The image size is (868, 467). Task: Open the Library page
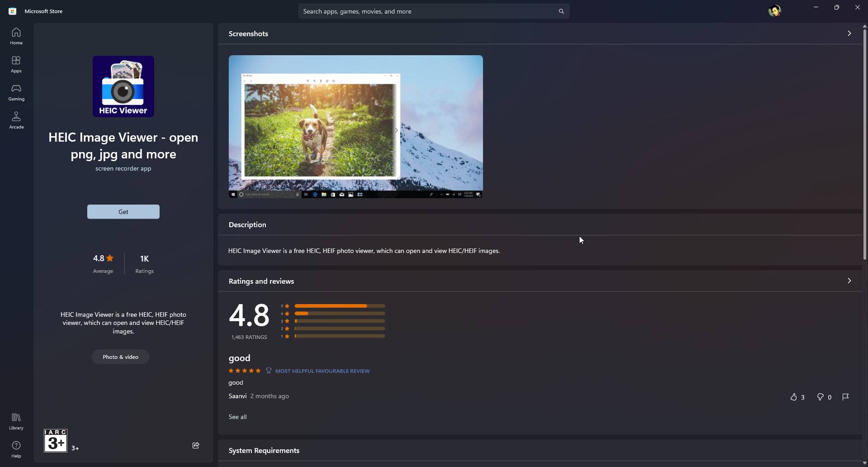point(16,421)
